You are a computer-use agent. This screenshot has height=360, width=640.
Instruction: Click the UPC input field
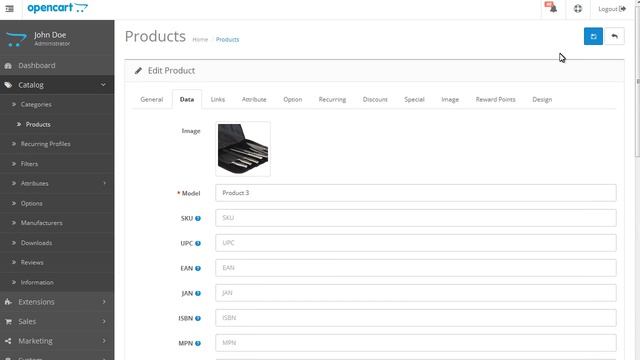(x=416, y=243)
